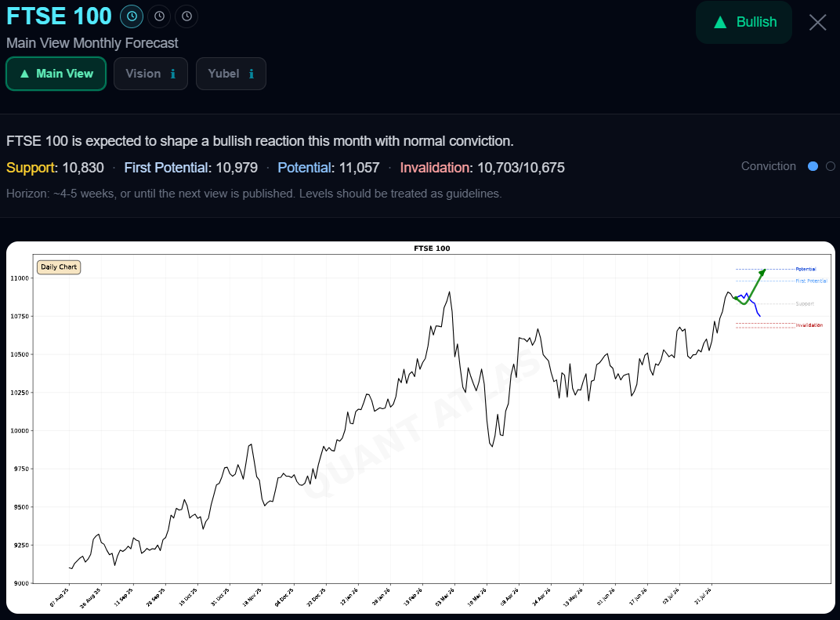
Task: Click the green forecast arrow on chart
Action: click(x=751, y=287)
